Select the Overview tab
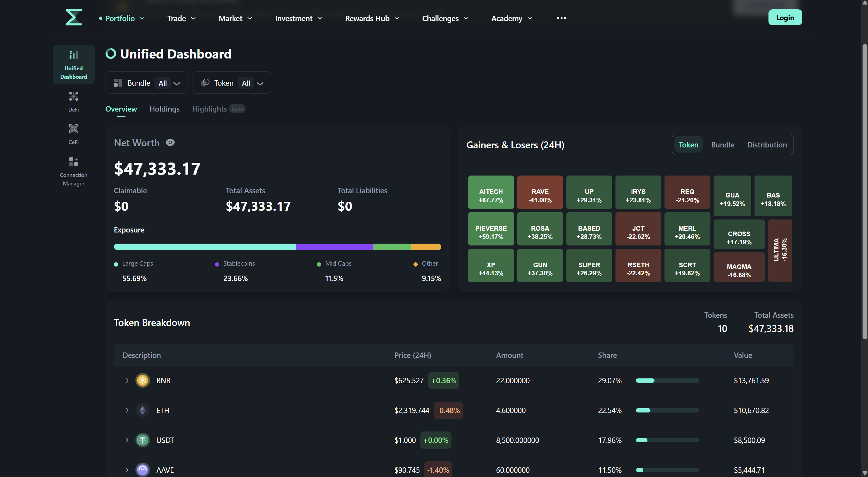 (121, 109)
